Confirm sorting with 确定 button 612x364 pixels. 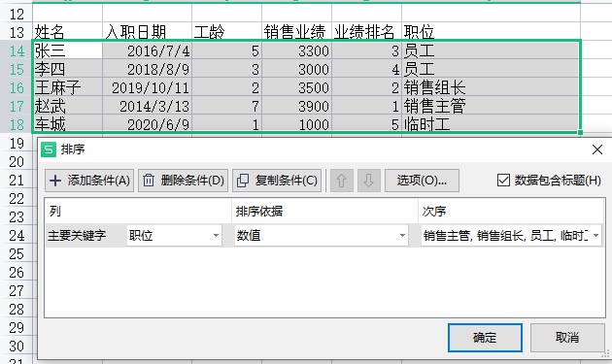(x=485, y=338)
